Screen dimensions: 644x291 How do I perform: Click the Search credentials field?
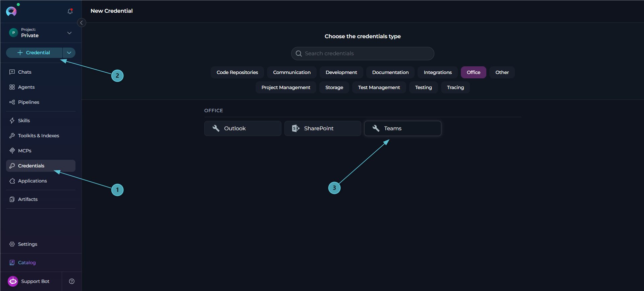tap(363, 54)
